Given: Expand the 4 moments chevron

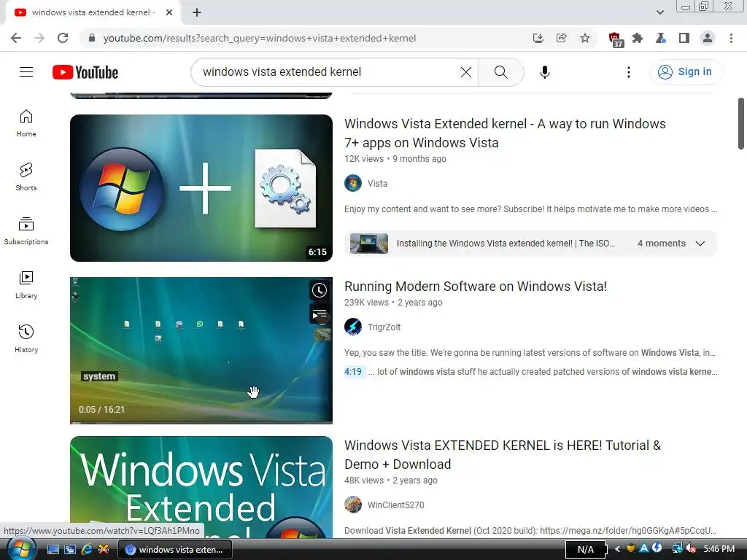Looking at the screenshot, I should pos(700,244).
